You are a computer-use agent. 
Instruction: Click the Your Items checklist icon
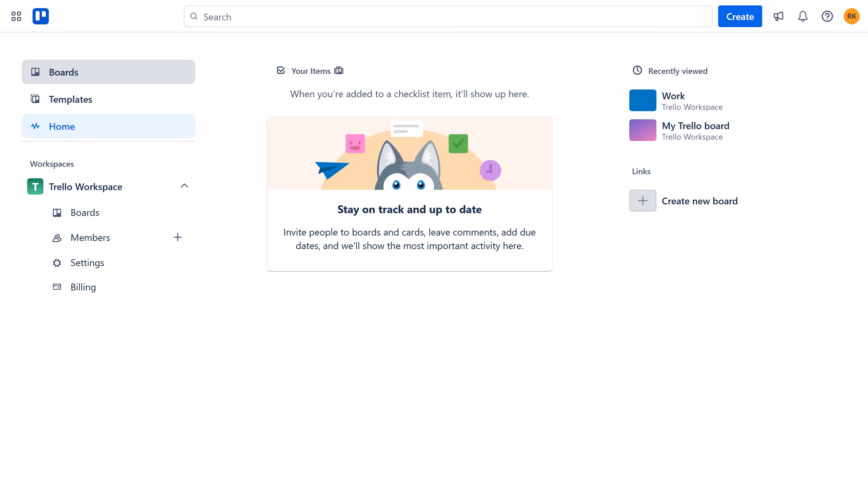[281, 70]
